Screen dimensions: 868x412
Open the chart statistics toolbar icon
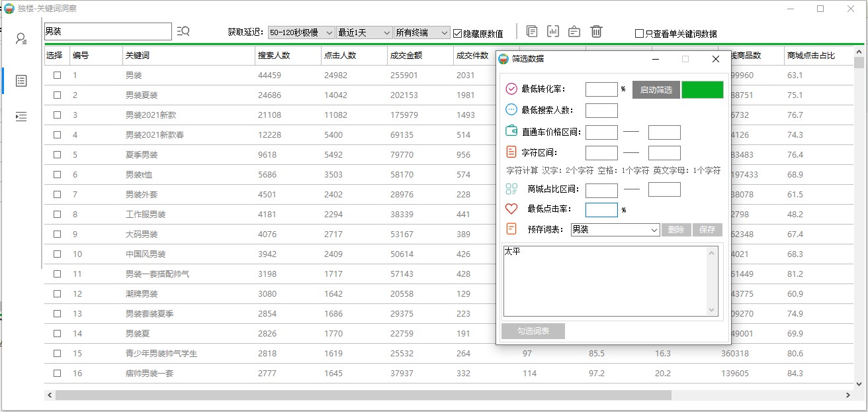click(553, 31)
